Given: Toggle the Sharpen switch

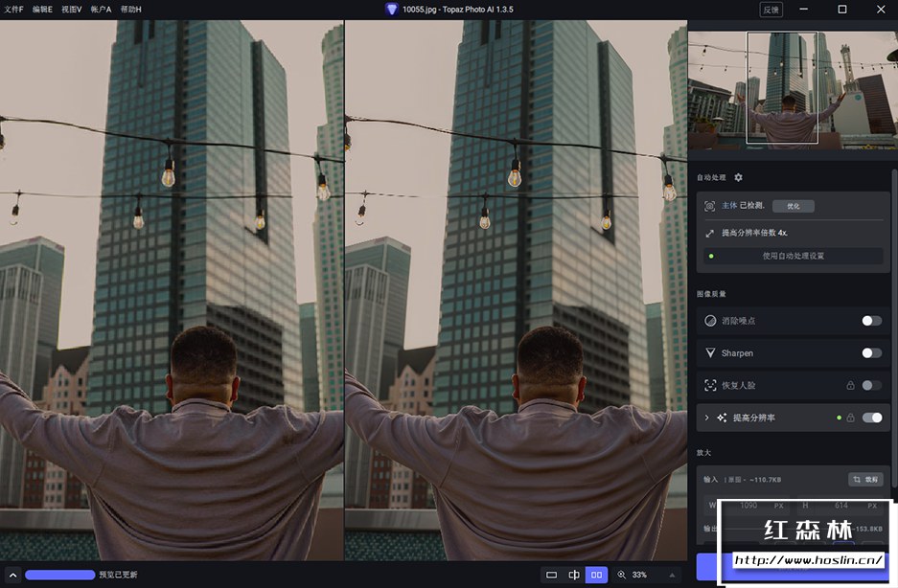Looking at the screenshot, I should click(872, 353).
